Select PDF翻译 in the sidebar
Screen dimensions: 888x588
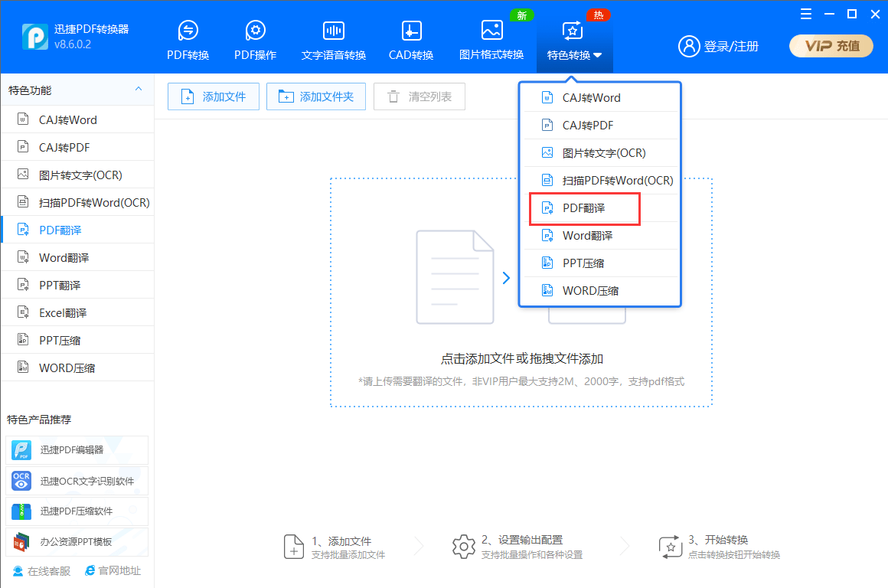point(77,230)
